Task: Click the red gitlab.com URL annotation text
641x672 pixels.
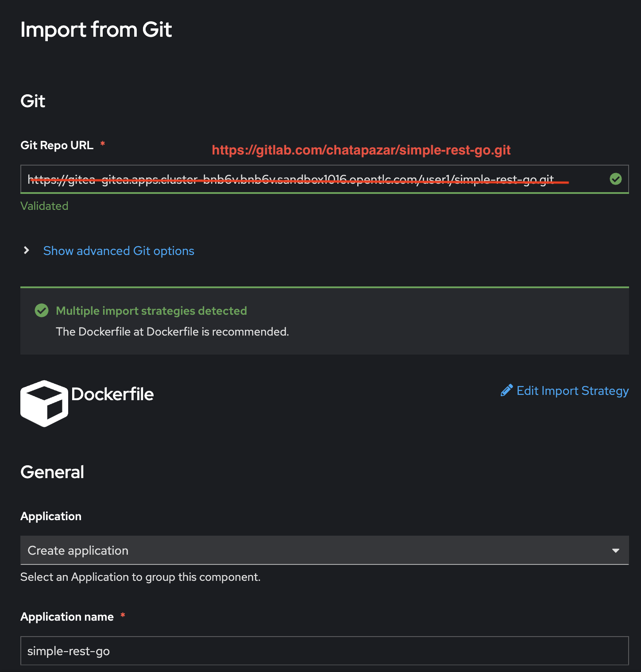Action: [361, 150]
